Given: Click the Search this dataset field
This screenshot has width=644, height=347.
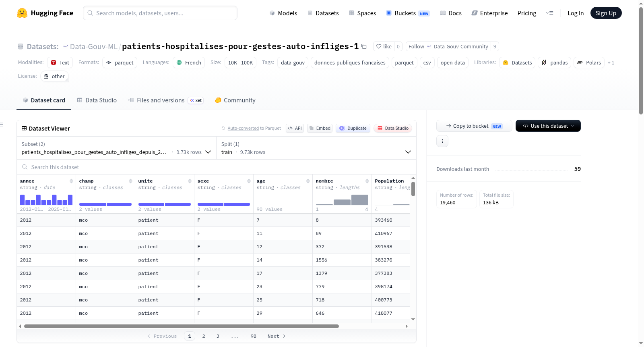Looking at the screenshot, I should (217, 167).
